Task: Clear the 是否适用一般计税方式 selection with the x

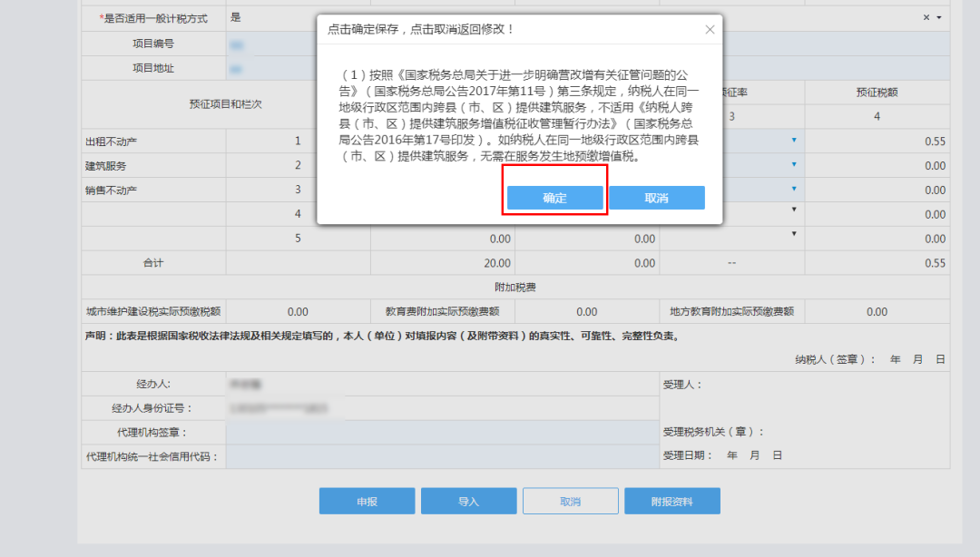Action: [926, 17]
